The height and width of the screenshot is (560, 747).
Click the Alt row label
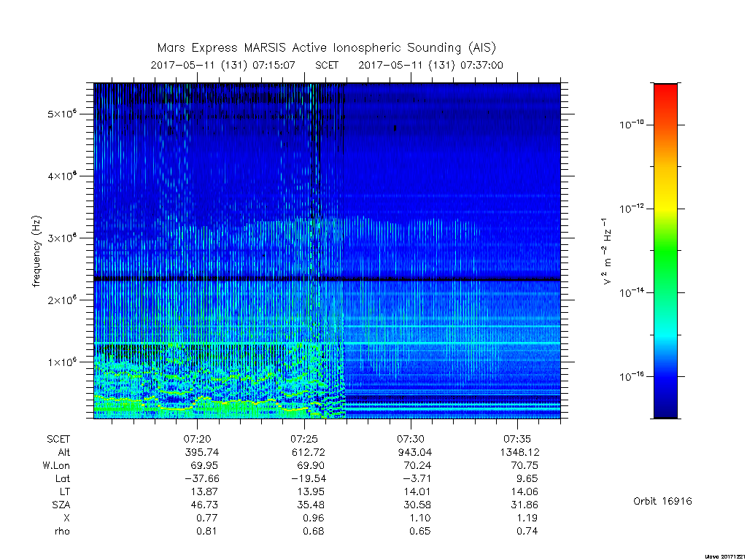tap(63, 452)
